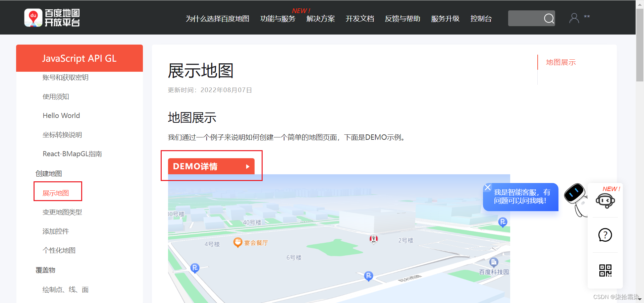Viewport: 644px width, 303px height.
Task: Open the smart customer service robot icon
Action: click(x=605, y=200)
